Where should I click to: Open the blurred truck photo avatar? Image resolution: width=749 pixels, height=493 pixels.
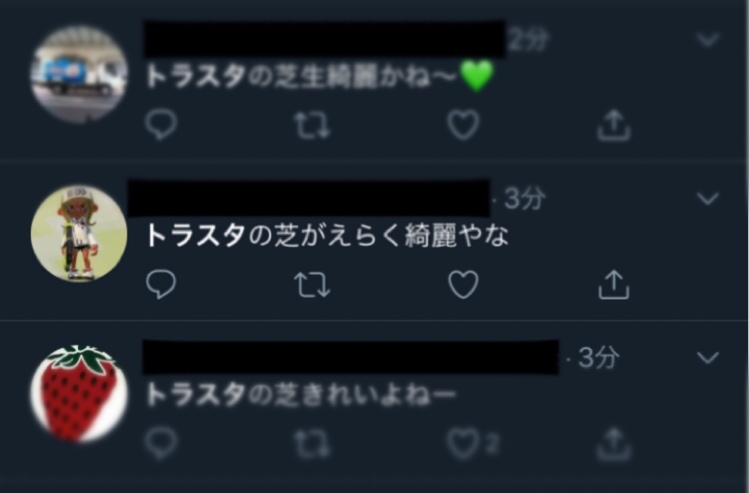coord(79,75)
